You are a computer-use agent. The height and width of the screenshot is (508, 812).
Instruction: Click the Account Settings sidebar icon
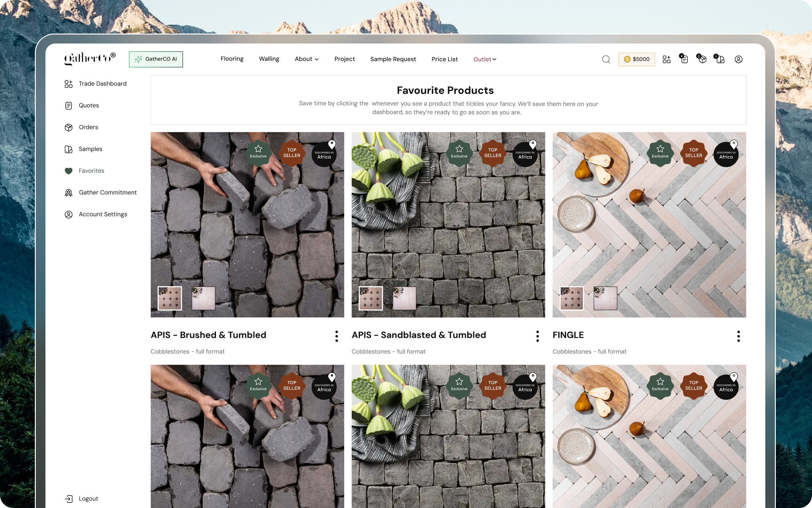(x=68, y=215)
